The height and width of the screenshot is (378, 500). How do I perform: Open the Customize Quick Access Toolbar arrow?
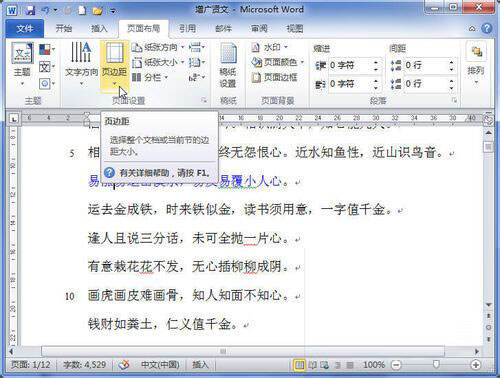tap(113, 11)
